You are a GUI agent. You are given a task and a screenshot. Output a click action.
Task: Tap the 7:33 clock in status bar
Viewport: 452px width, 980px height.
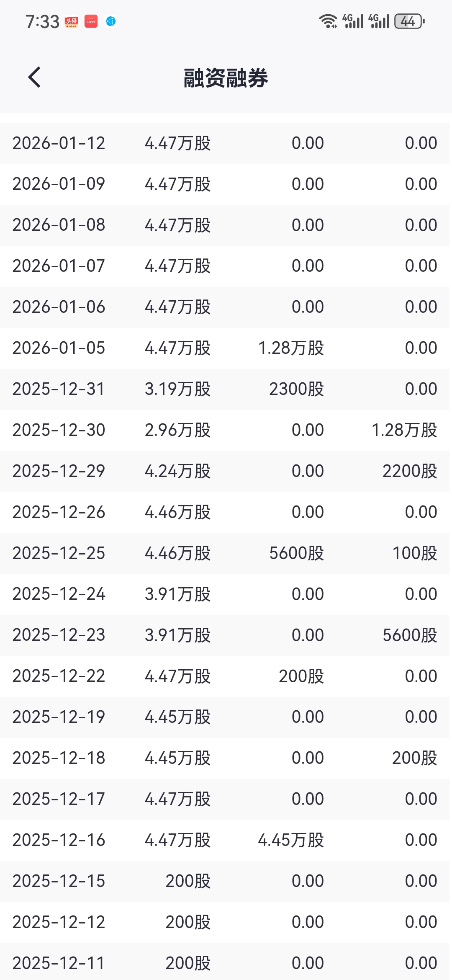(42, 21)
